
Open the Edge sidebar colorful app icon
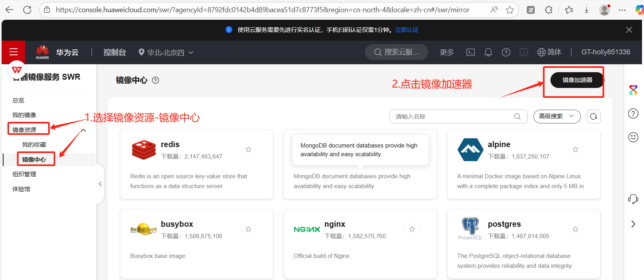pyautogui.click(x=633, y=90)
